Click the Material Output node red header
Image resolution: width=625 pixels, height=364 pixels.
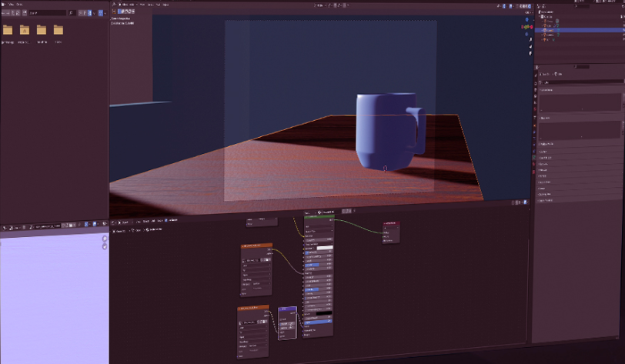pos(391,223)
